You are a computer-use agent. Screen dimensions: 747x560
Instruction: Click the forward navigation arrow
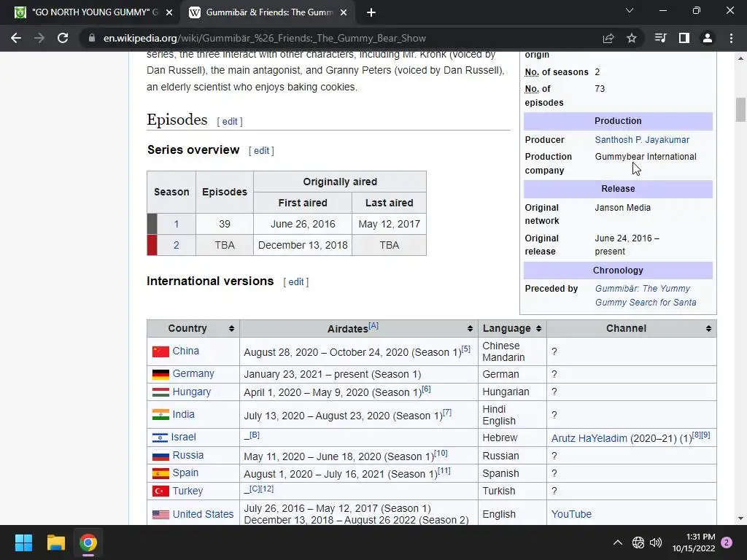click(39, 38)
